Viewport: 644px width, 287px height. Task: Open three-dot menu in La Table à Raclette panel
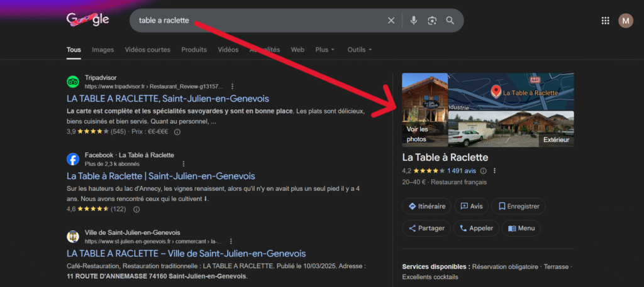[494, 171]
